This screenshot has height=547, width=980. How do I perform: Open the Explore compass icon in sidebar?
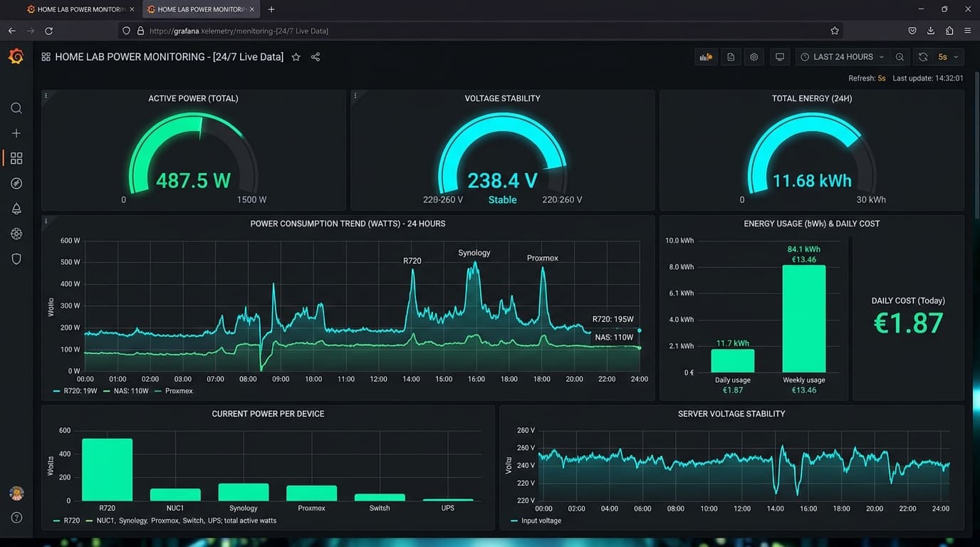(16, 183)
